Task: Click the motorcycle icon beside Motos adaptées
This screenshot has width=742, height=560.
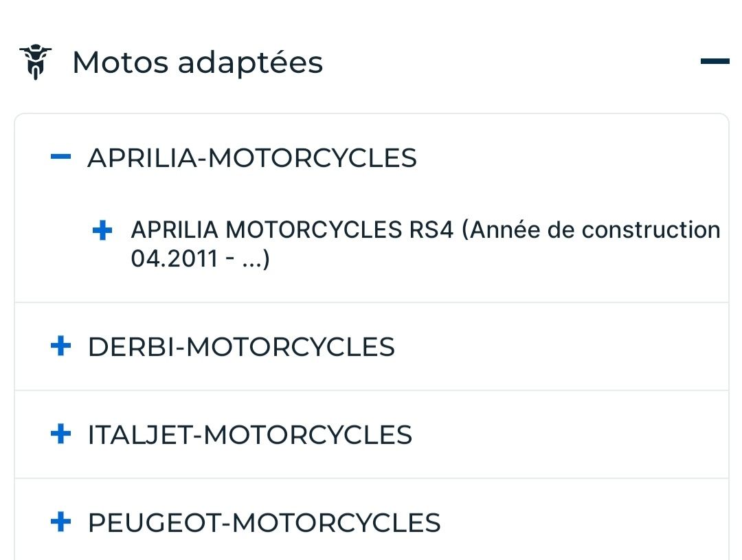Action: point(35,63)
